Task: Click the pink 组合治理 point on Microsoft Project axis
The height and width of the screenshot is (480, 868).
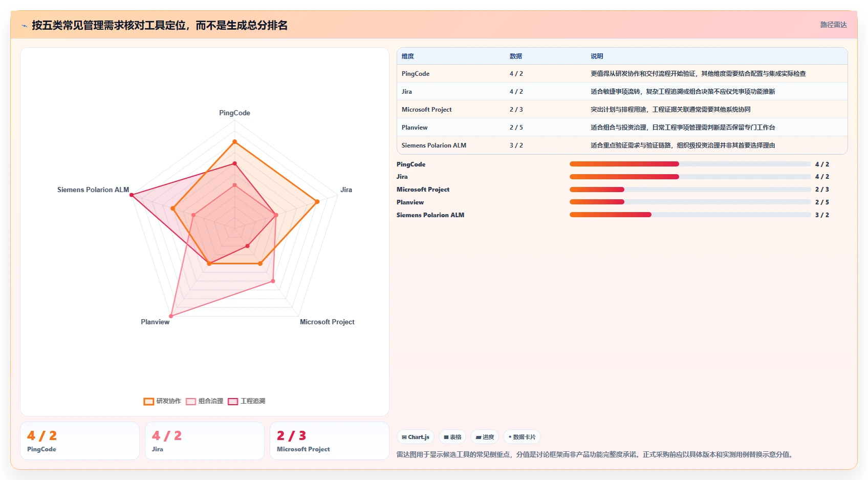Action: 273,281
